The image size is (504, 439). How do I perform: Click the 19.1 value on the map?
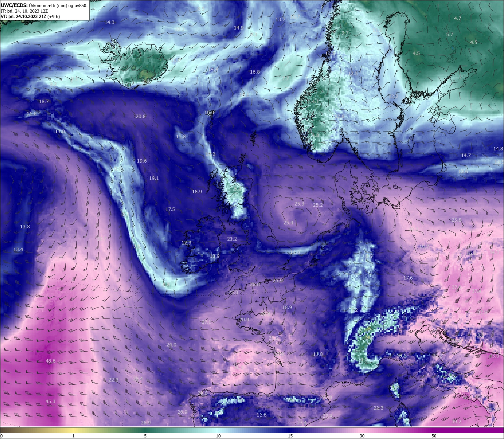point(154,178)
